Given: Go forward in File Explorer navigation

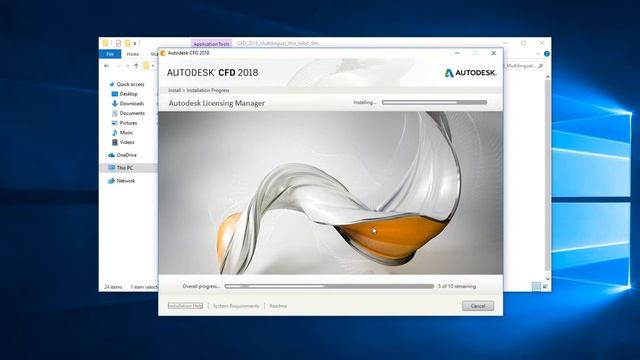Looking at the screenshot, I should click(x=118, y=66).
